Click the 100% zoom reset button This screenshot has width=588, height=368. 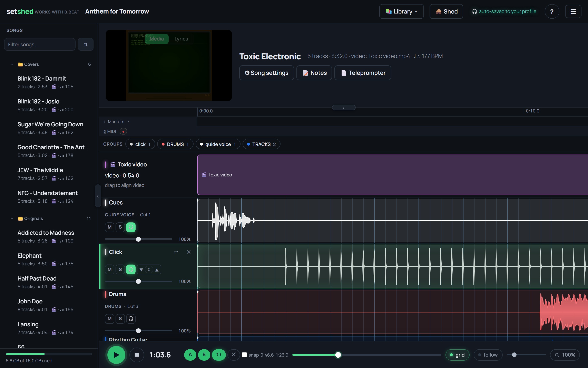565,355
